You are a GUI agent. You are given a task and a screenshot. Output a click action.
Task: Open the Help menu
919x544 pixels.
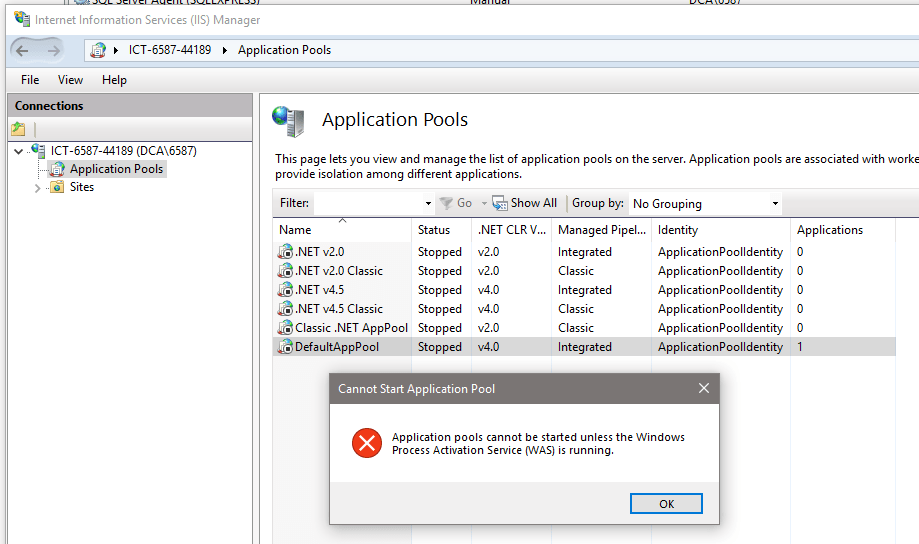[114, 80]
